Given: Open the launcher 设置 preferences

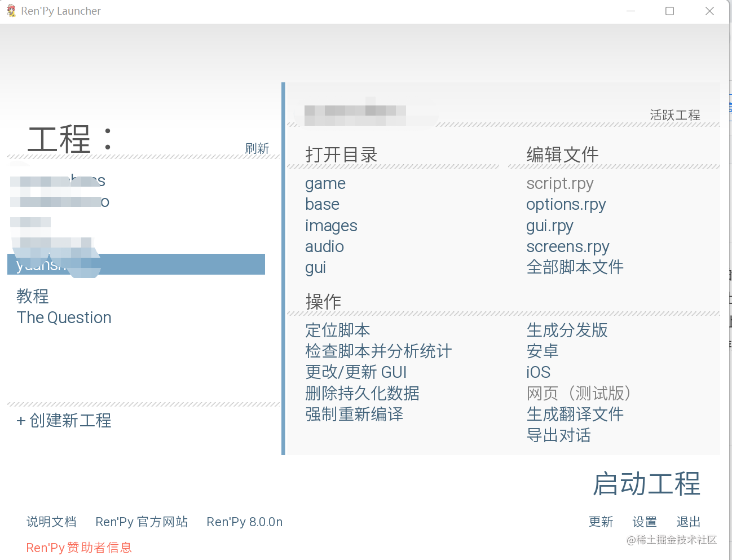Looking at the screenshot, I should [644, 522].
